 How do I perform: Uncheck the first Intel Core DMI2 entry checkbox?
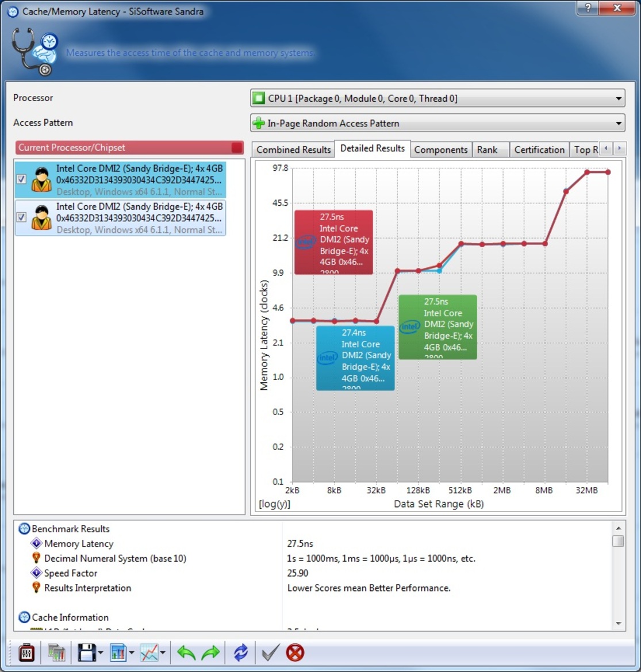(x=21, y=179)
